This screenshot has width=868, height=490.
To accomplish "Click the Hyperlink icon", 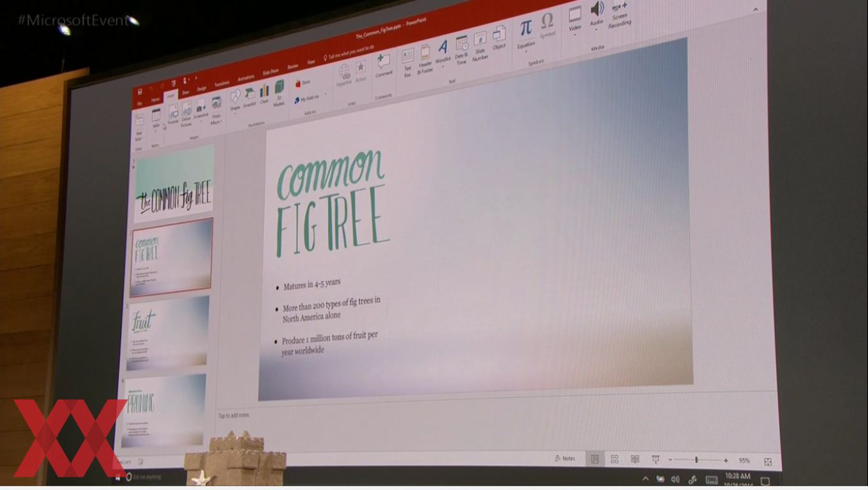I will pos(344,75).
